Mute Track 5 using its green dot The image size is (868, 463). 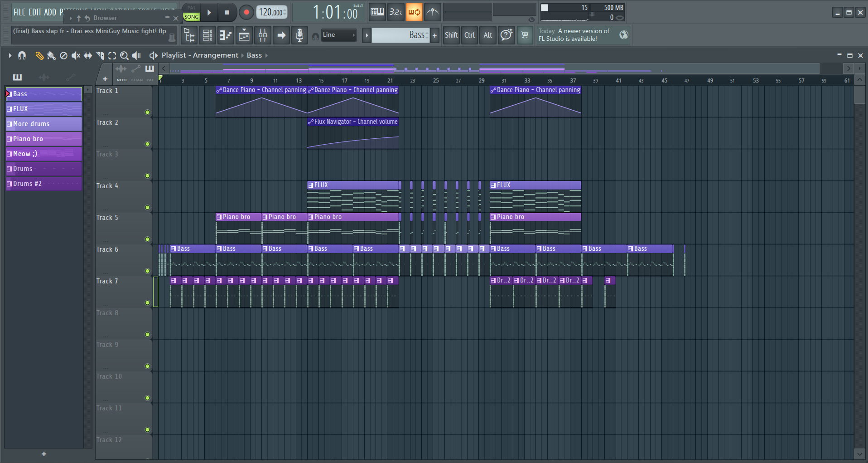(147, 239)
